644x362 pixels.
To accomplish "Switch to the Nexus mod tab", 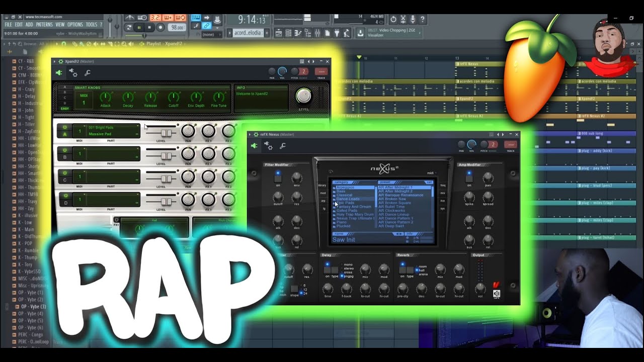I will 323,193.
